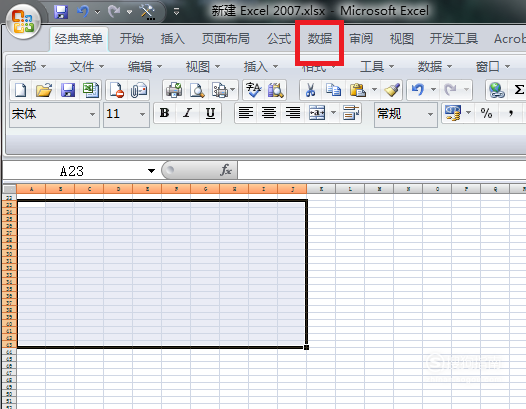
Task: Open the Name Box dropdown arrow
Action: [x=151, y=171]
